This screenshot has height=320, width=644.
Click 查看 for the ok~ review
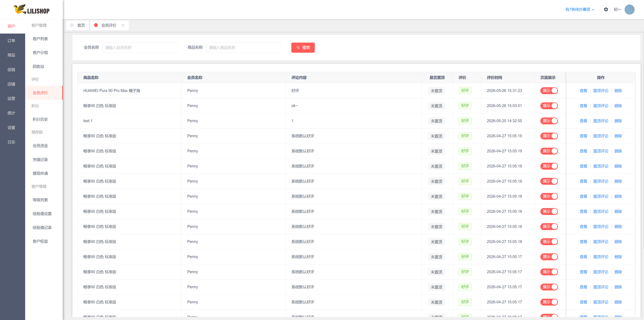[583, 106]
